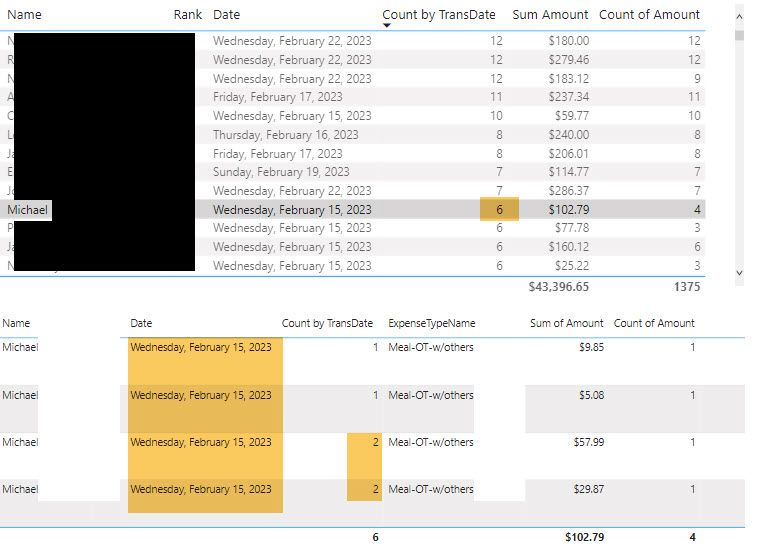Viewport: 758px width, 560px height.
Task: Click the bottom table Date column header
Action: [x=141, y=323]
